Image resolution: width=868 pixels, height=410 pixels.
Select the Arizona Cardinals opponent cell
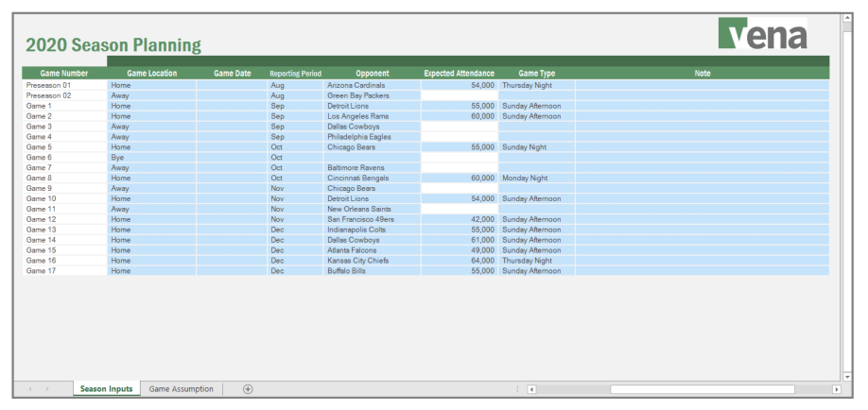[x=372, y=85]
